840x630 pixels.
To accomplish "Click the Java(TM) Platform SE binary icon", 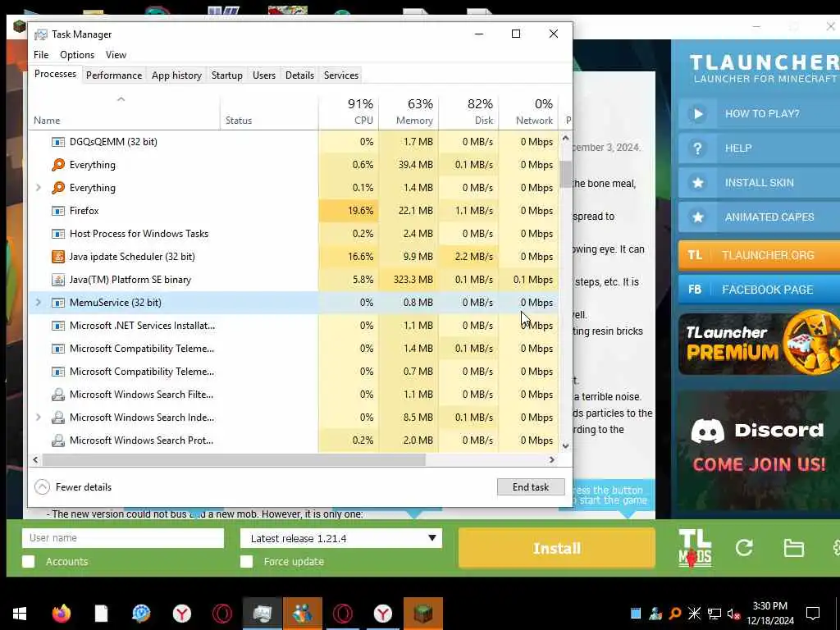I will (58, 280).
